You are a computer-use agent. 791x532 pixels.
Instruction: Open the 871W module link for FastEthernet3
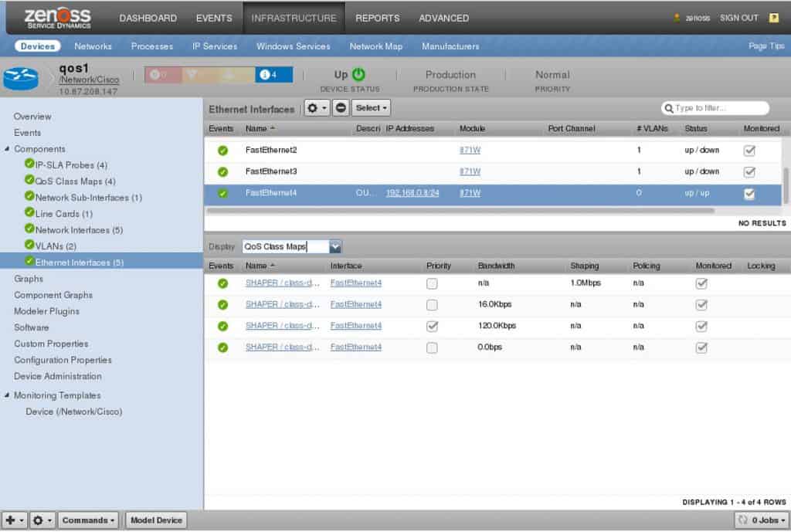tap(470, 171)
